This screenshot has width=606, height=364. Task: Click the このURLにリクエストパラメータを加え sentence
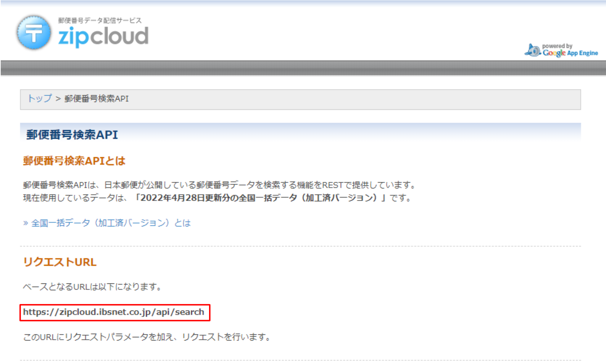(x=147, y=337)
